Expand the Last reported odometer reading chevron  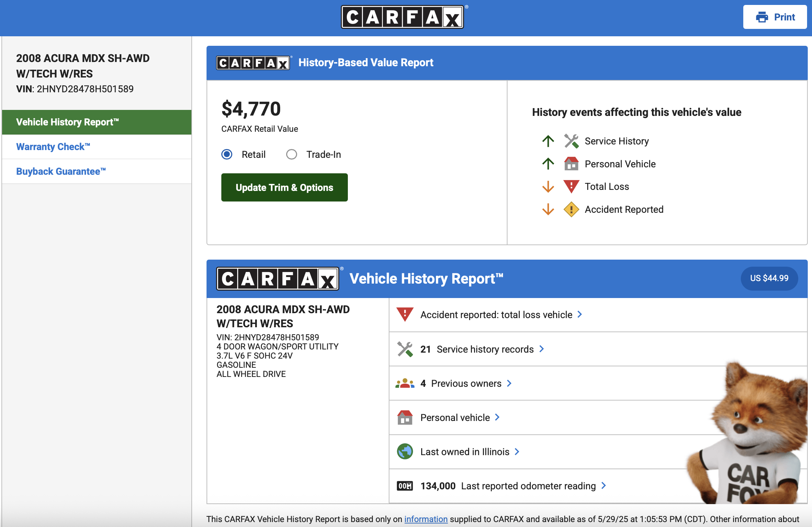pyautogui.click(x=604, y=485)
